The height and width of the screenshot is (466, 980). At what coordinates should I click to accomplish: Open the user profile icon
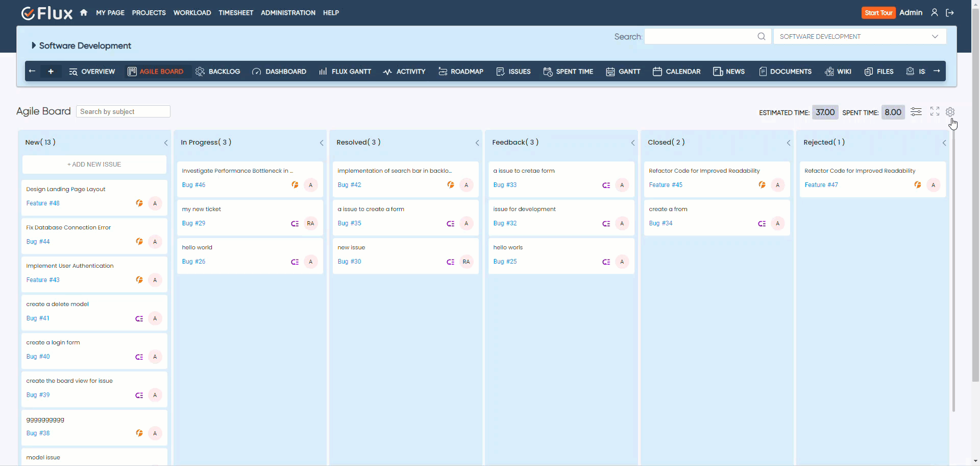coord(934,13)
